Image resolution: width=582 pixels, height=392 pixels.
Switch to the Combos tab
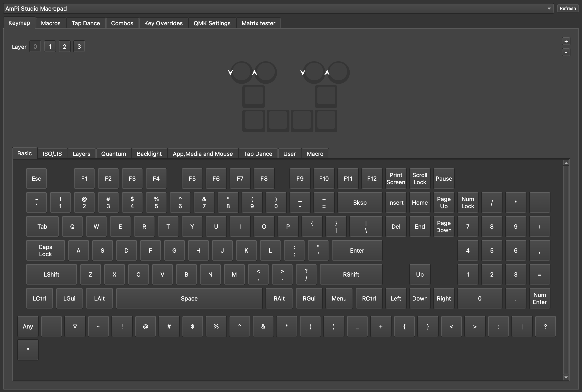click(122, 23)
